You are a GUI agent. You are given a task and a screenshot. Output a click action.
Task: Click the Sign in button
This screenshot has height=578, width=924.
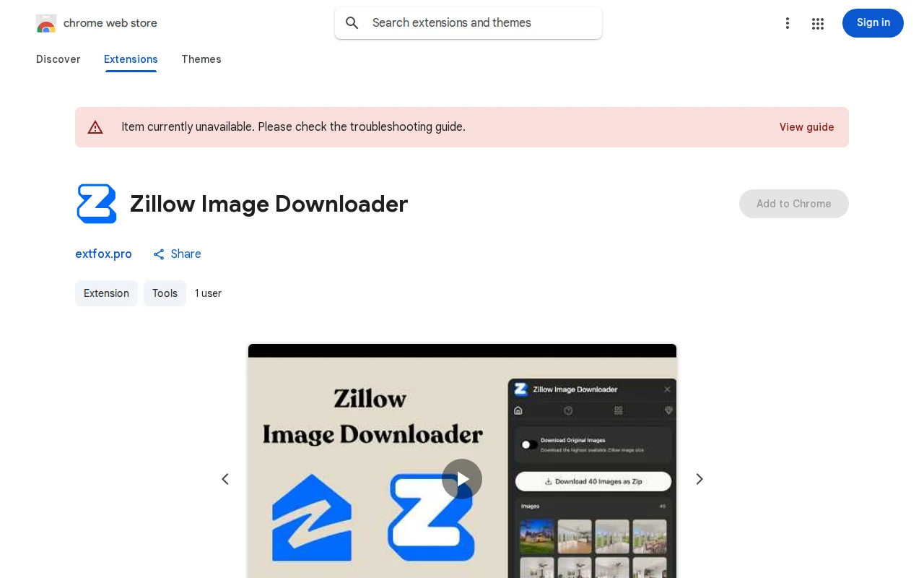[x=873, y=23]
